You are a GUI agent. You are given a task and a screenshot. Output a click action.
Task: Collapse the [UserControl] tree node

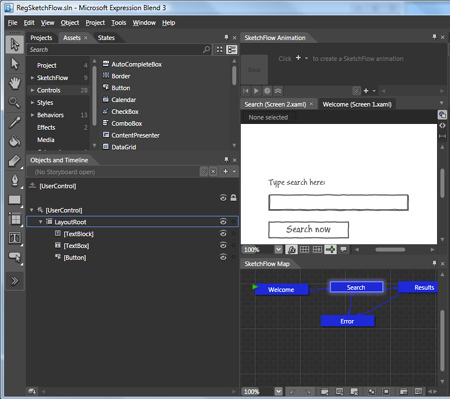[32, 210]
